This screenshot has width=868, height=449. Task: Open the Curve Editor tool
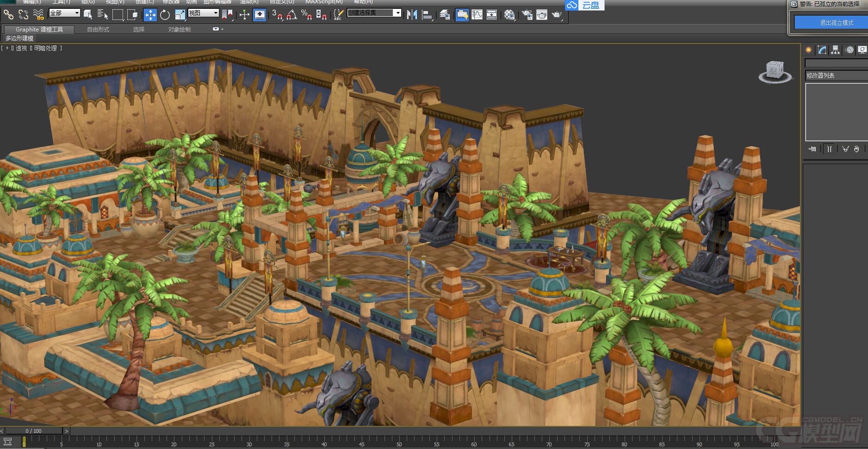477,15
